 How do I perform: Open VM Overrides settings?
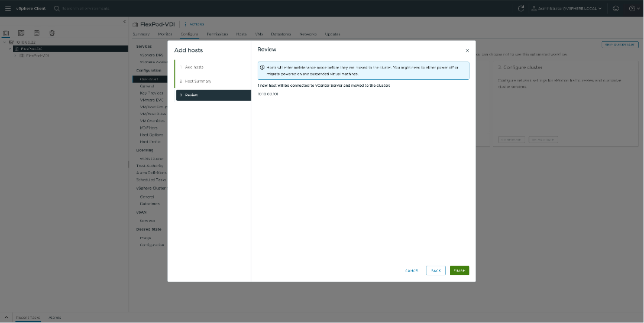(x=152, y=121)
